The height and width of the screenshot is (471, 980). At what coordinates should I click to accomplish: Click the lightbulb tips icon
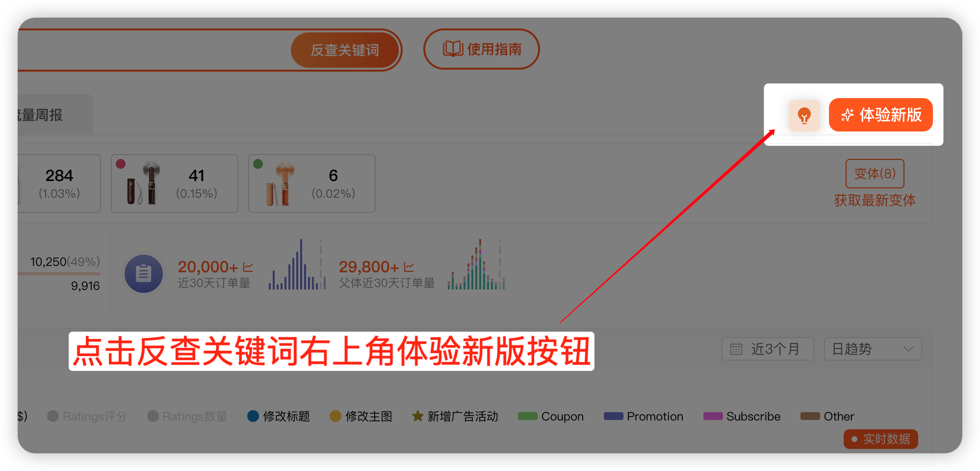pos(804,116)
